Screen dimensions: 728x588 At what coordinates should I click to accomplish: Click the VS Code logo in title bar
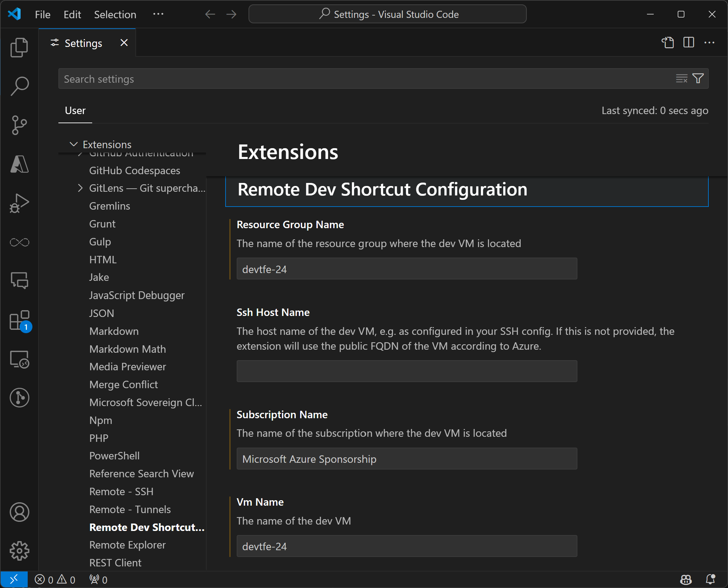coord(14,14)
